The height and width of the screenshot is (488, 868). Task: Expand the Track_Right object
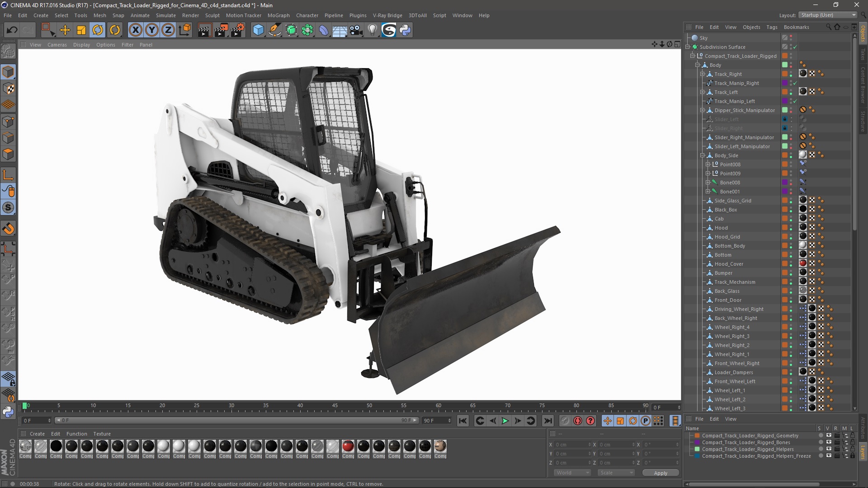pos(703,74)
